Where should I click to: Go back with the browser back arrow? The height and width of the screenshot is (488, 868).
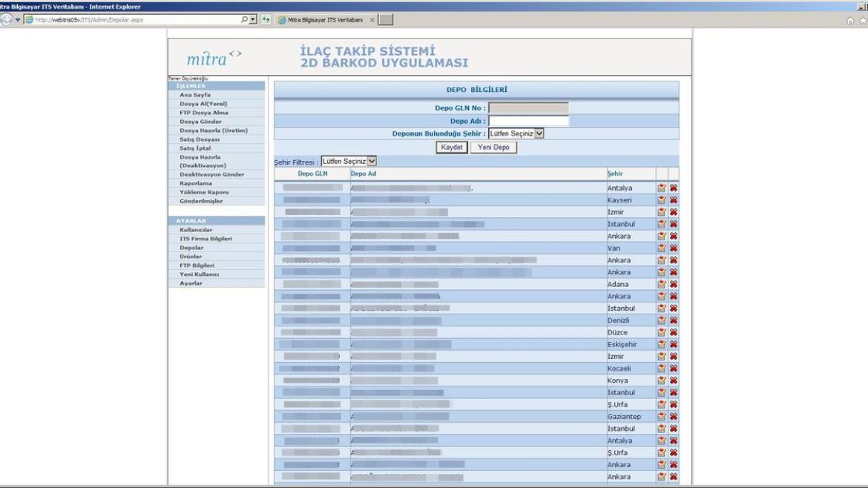click(6, 19)
